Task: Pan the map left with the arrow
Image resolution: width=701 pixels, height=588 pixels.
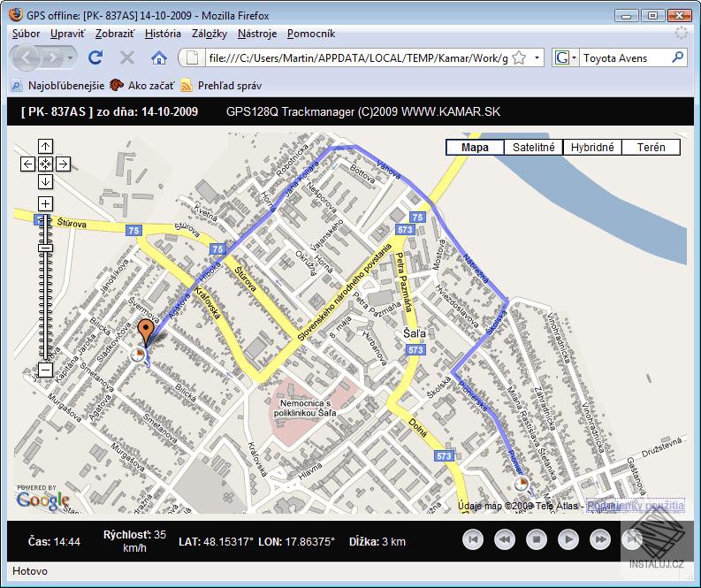Action: coord(27,164)
